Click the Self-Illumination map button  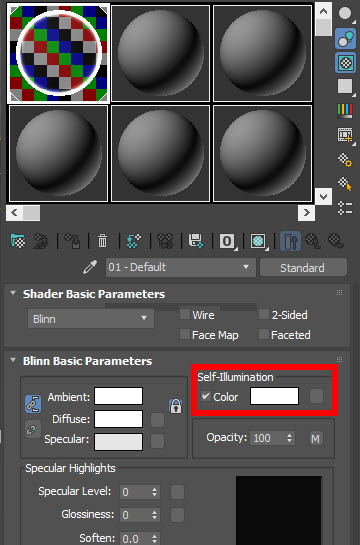tap(316, 396)
